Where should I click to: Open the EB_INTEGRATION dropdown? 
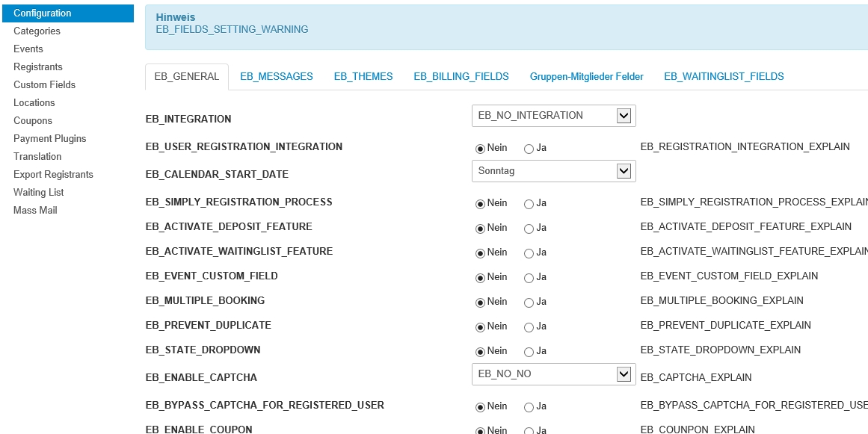tap(553, 116)
